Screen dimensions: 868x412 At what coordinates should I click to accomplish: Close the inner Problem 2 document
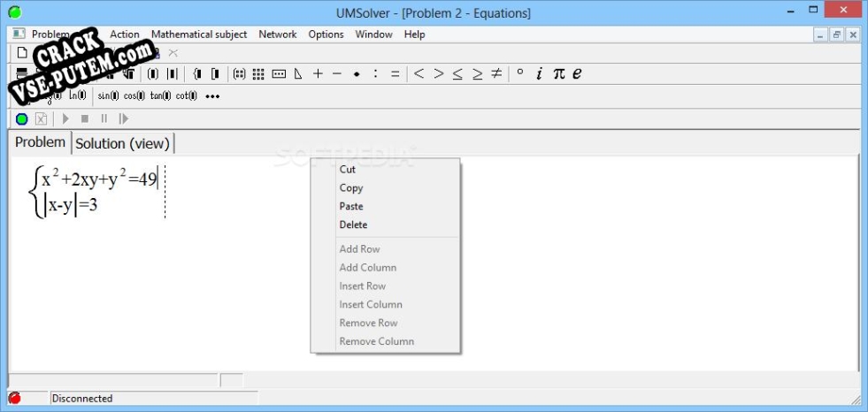[x=852, y=34]
